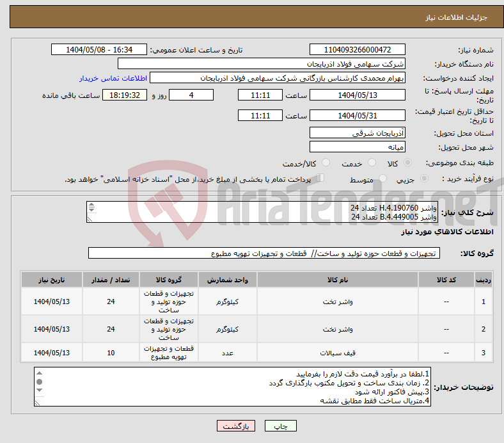Select the متوسط purchase type radio
This screenshot has width=504, height=443.
[x=382, y=178]
